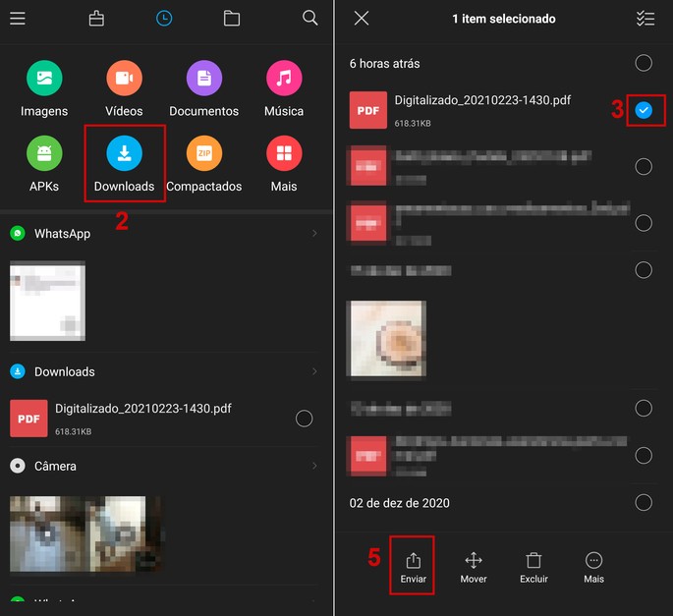673x616 pixels.
Task: Open the cleaner tool icon
Action: pos(96,19)
